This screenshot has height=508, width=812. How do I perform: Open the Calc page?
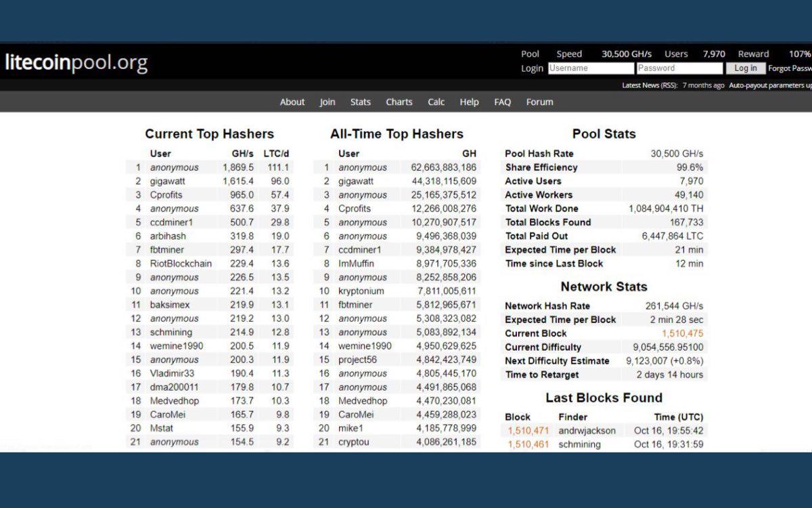pyautogui.click(x=436, y=102)
